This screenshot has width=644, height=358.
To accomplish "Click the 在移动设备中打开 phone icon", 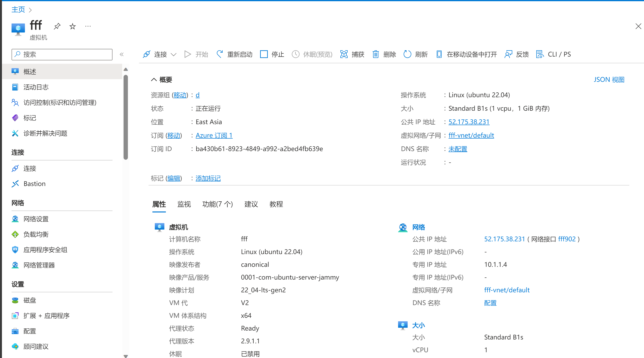I will [439, 54].
